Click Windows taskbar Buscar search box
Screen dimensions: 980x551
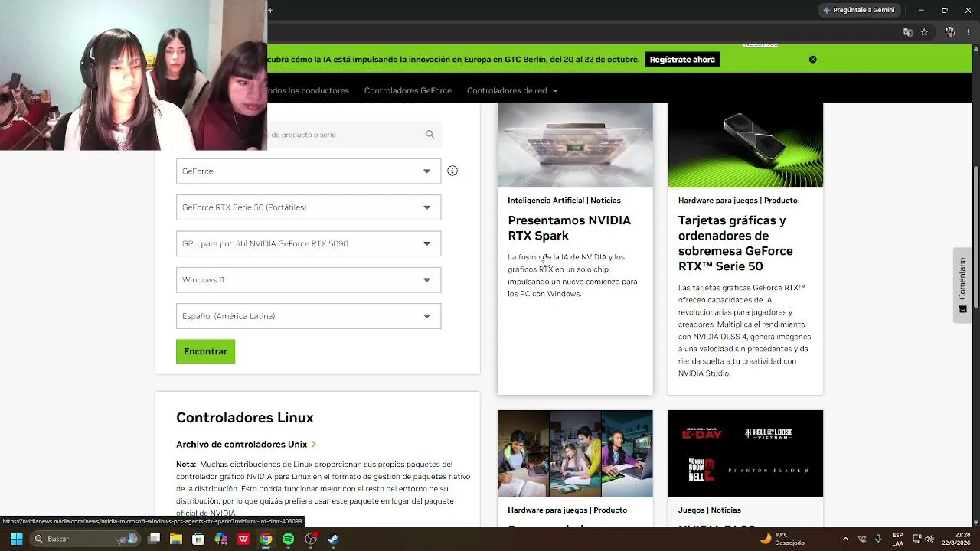(84, 539)
